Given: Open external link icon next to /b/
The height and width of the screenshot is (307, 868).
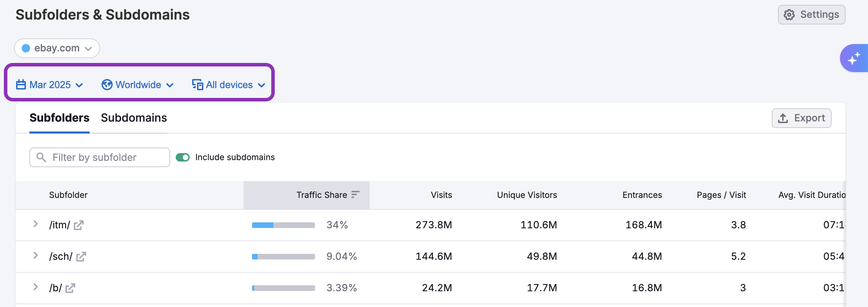Looking at the screenshot, I should [x=70, y=288].
